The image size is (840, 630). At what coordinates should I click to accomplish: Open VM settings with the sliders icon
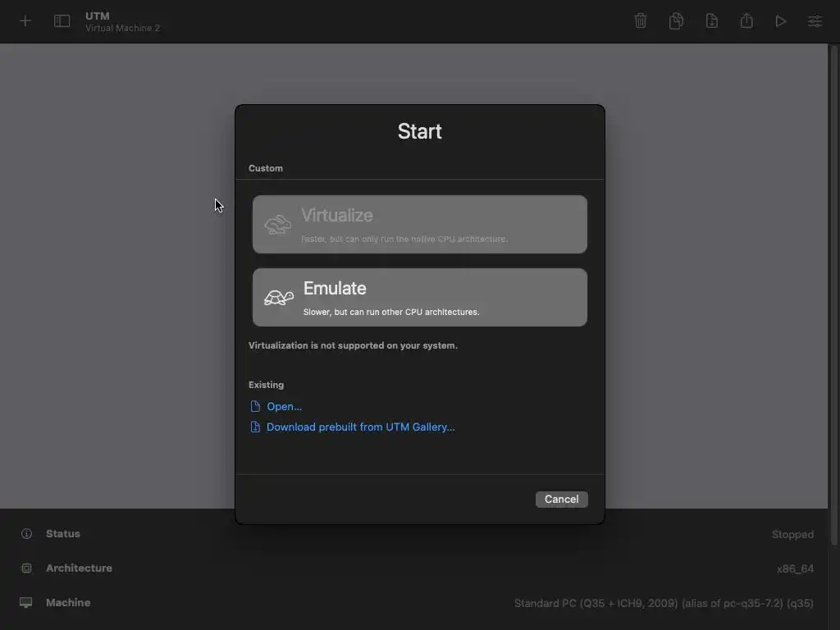point(815,21)
